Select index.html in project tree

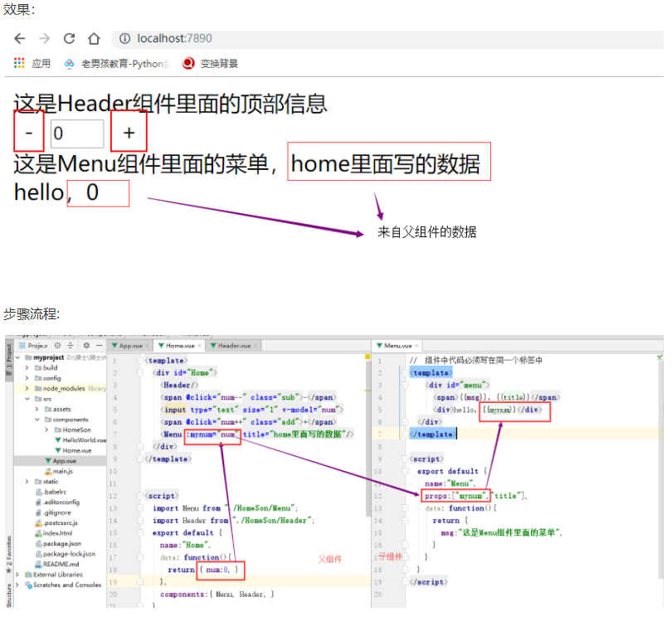pos(54,533)
